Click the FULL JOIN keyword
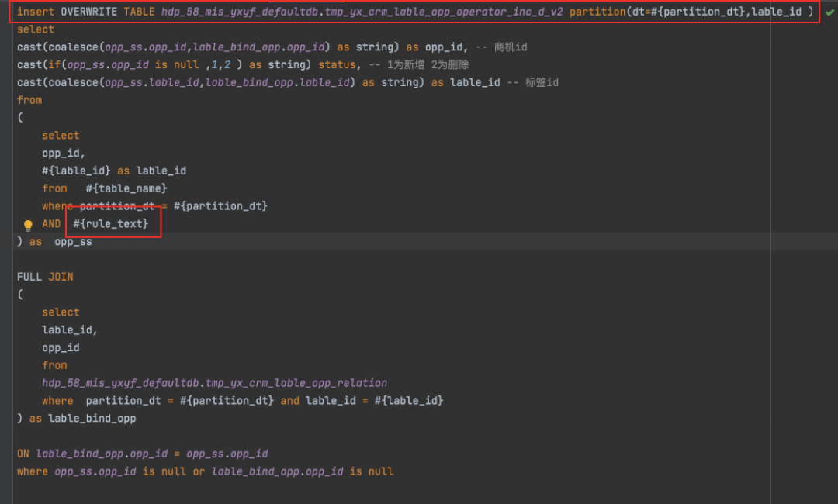Viewport: 838px width, 504px height. click(45, 277)
